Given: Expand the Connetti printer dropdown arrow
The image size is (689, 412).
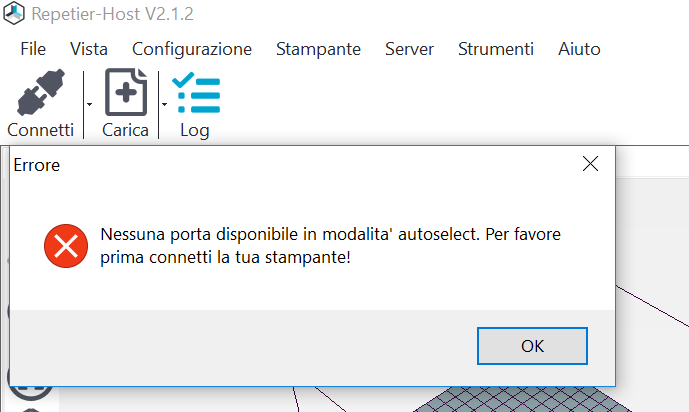Looking at the screenshot, I should 90,105.
